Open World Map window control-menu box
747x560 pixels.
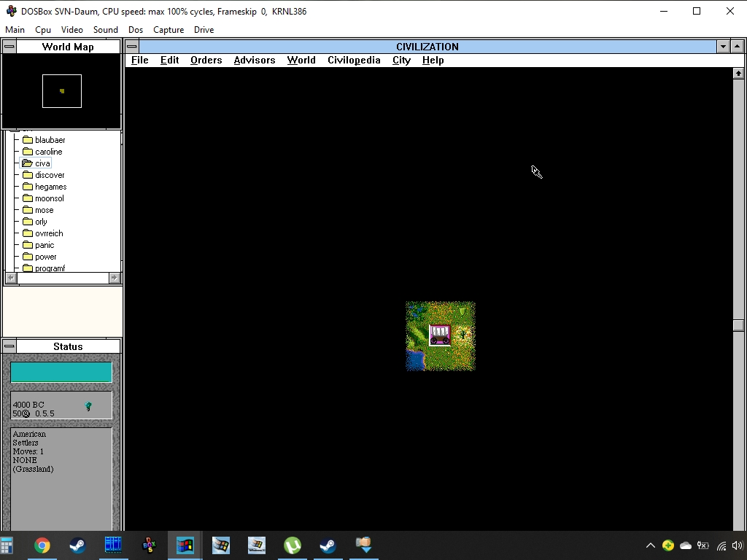click(9, 47)
